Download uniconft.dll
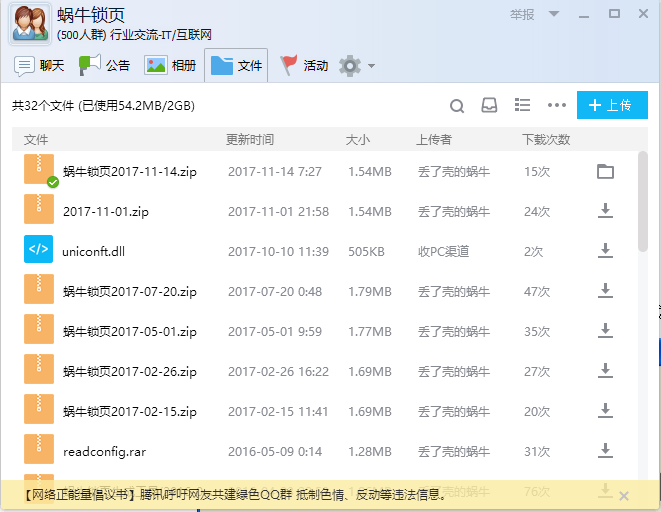The height and width of the screenshot is (512, 661). tap(605, 251)
